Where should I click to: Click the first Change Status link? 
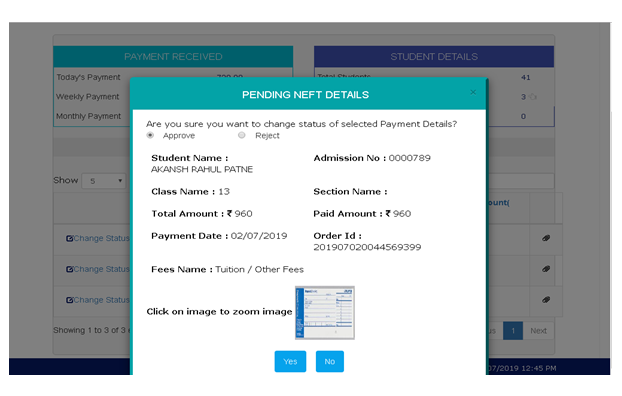point(102,238)
